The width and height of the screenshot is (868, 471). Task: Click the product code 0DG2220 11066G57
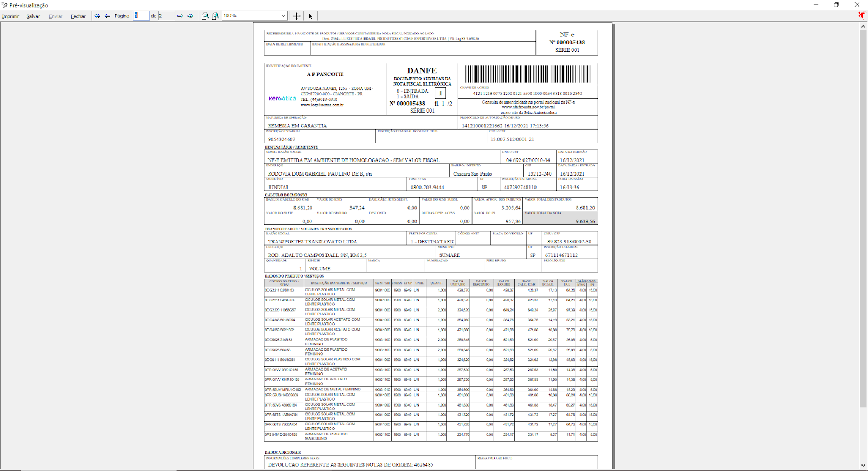tap(280, 310)
